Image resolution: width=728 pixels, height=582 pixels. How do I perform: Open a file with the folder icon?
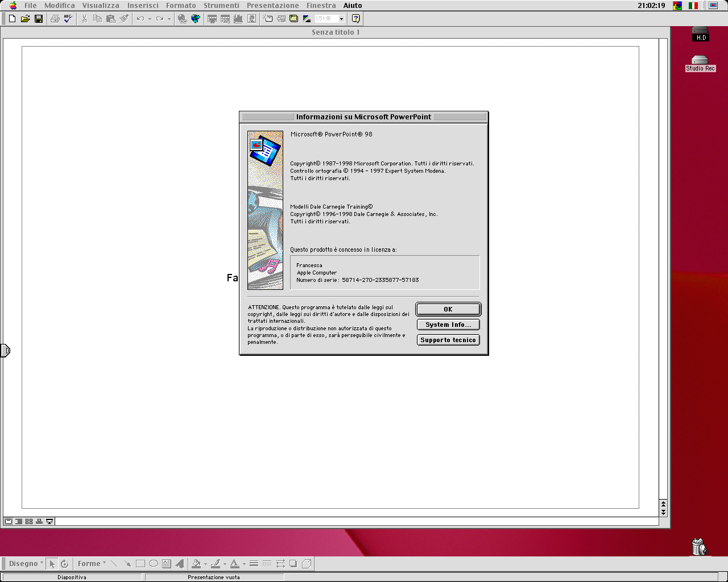[x=25, y=19]
